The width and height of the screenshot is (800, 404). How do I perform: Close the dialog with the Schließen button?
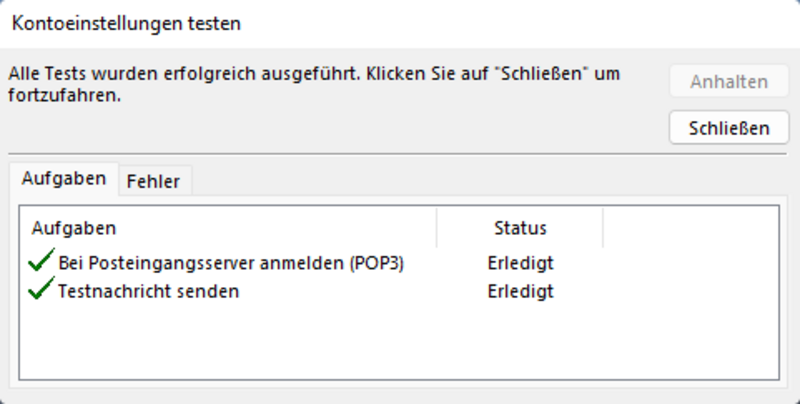coord(729,128)
